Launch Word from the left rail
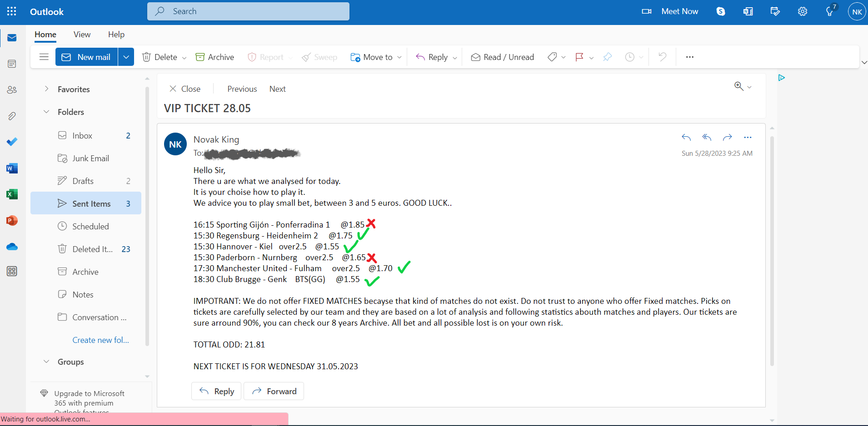 tap(12, 168)
